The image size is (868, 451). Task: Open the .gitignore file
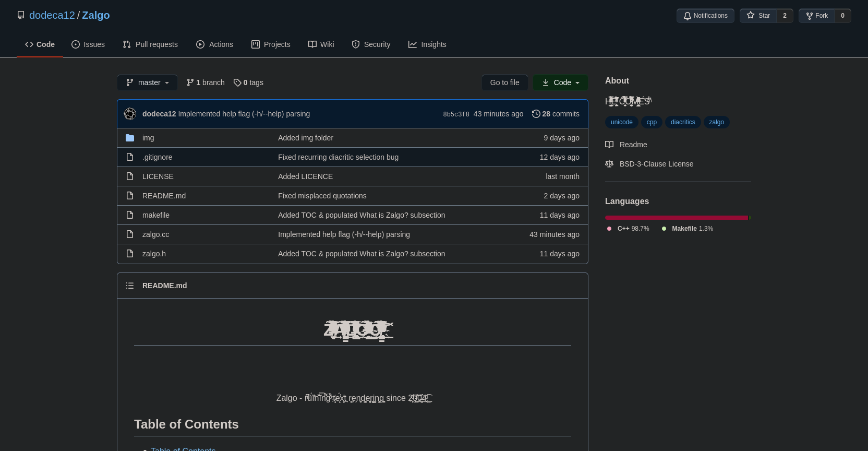pyautogui.click(x=157, y=157)
